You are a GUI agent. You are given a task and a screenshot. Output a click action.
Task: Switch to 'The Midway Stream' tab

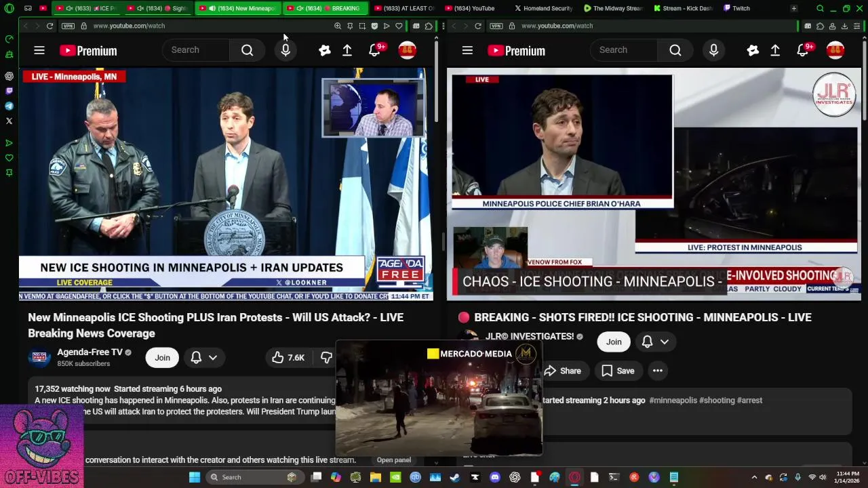pos(612,8)
